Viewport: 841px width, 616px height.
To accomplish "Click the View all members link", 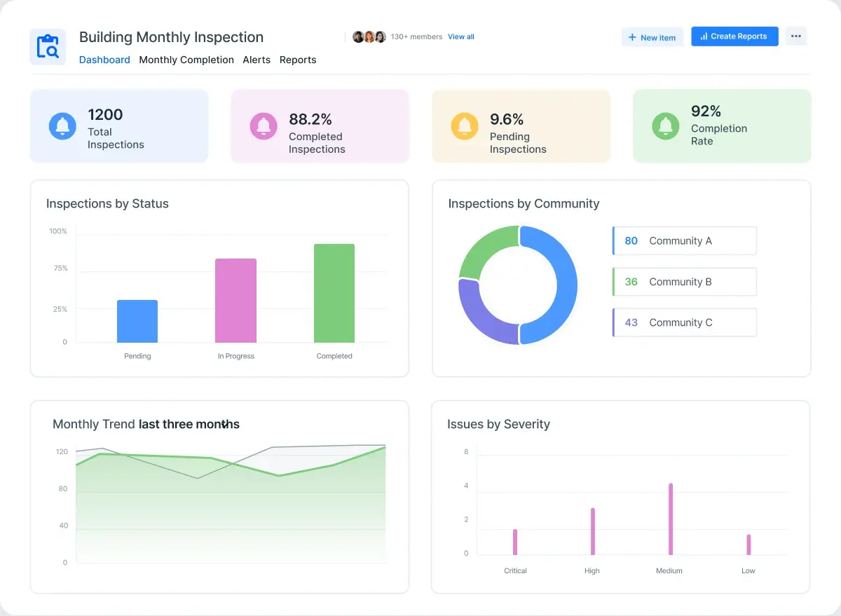I will [460, 37].
